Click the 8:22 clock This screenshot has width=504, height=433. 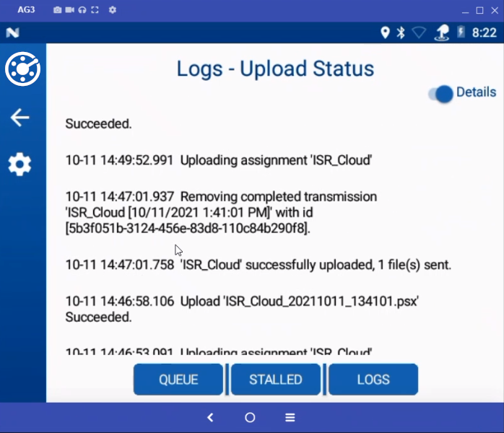[x=485, y=32]
